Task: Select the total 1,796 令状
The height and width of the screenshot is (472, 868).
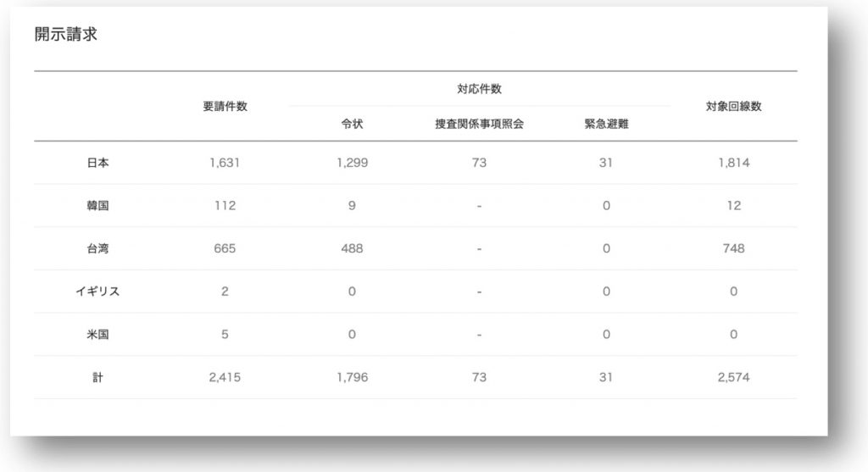Action: coord(352,377)
